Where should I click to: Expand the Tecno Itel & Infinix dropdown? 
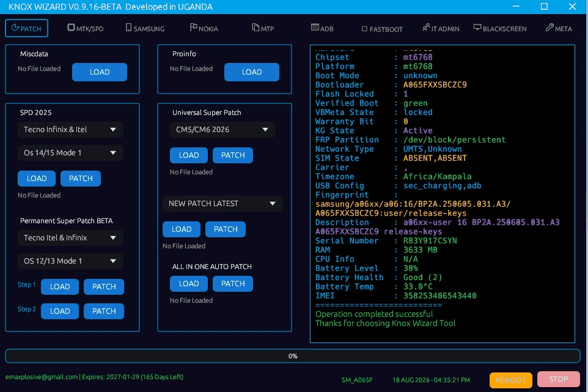(70, 238)
